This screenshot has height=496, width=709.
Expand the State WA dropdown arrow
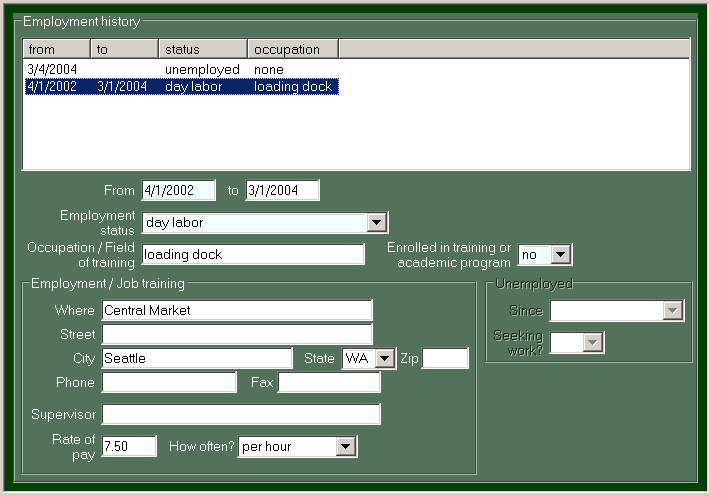[x=385, y=359]
